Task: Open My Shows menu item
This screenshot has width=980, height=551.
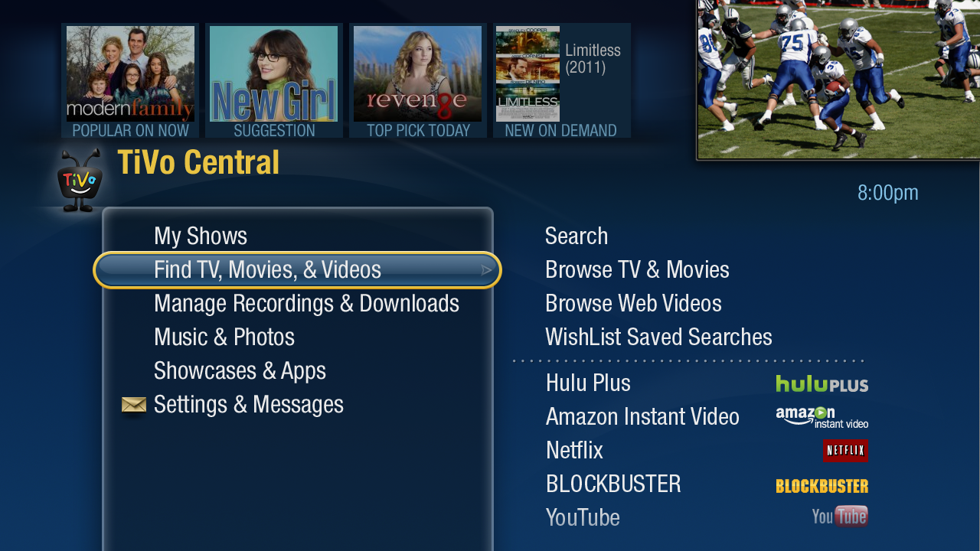Action: tap(201, 236)
